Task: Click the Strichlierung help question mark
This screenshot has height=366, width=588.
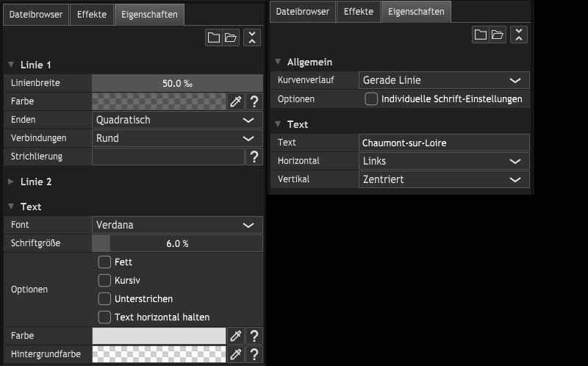Action: tap(254, 157)
